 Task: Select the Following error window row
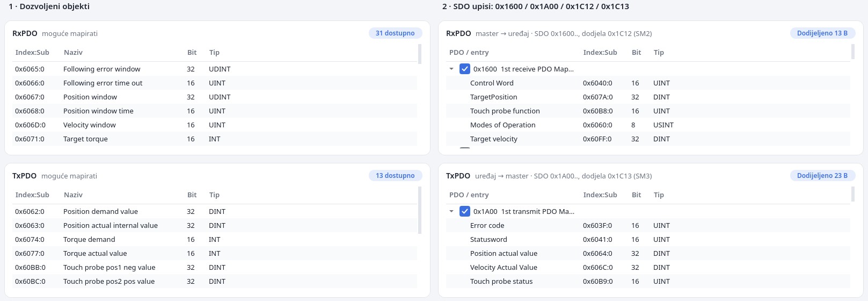(x=215, y=69)
